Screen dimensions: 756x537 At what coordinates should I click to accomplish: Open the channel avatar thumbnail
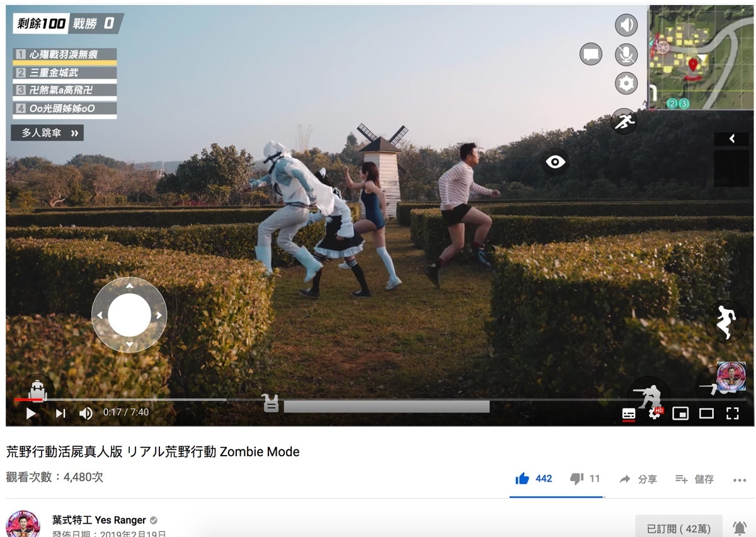[23, 524]
